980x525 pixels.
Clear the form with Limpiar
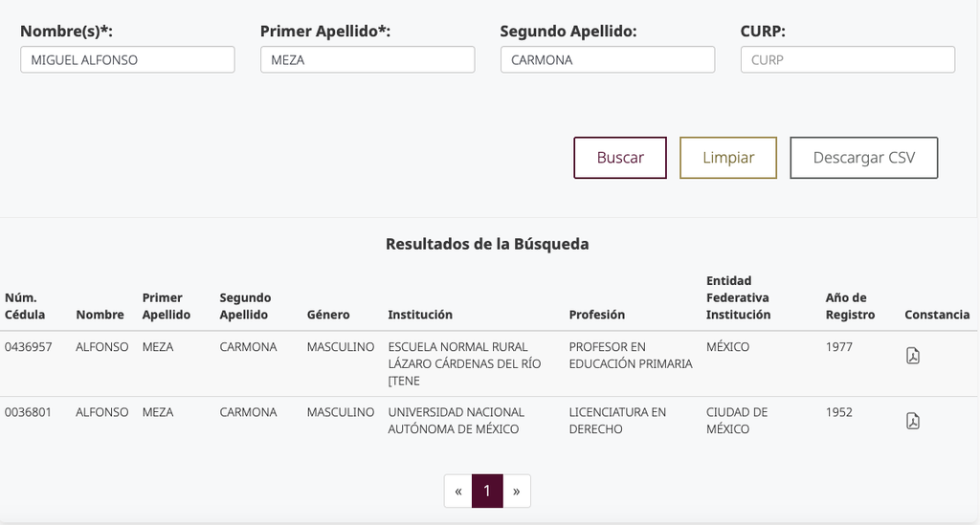(728, 158)
